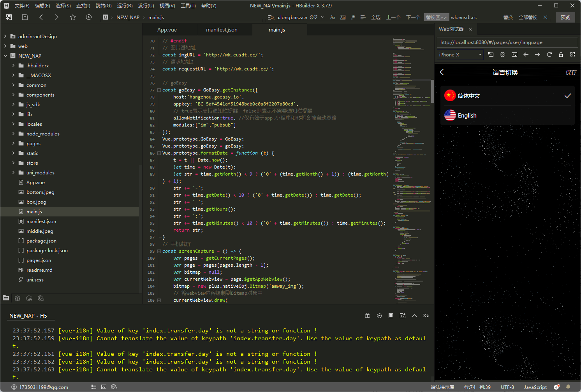Open the browser QR grid icon
This screenshot has height=392, width=581.
572,54
